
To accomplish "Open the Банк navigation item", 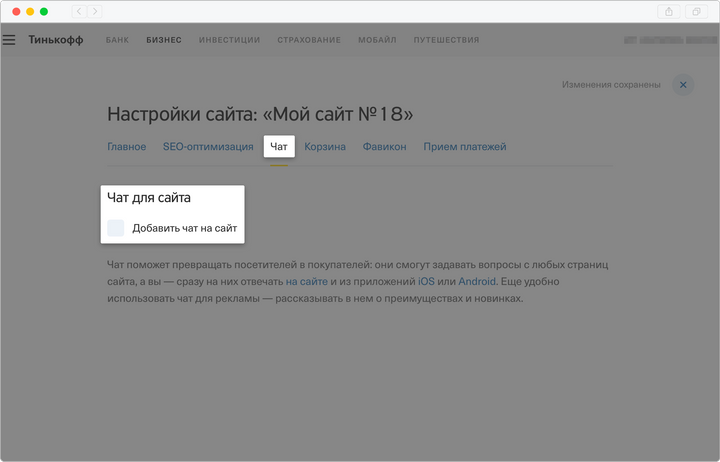I will [x=117, y=40].
